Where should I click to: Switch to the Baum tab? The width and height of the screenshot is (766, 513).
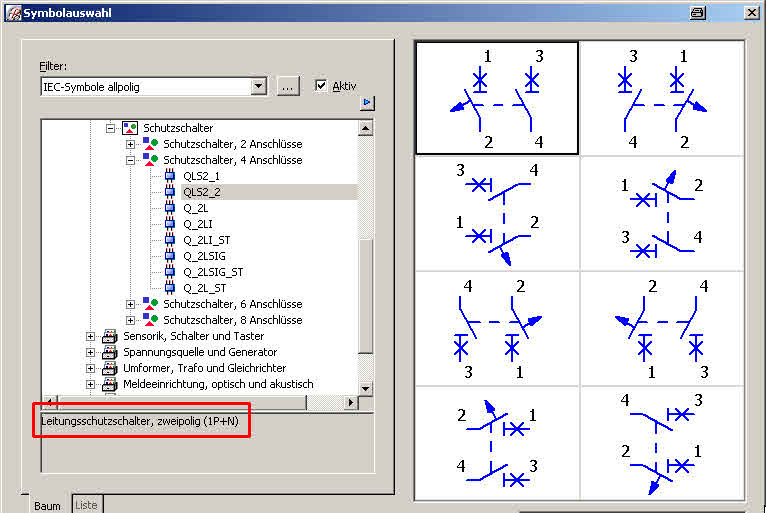pyautogui.click(x=47, y=505)
